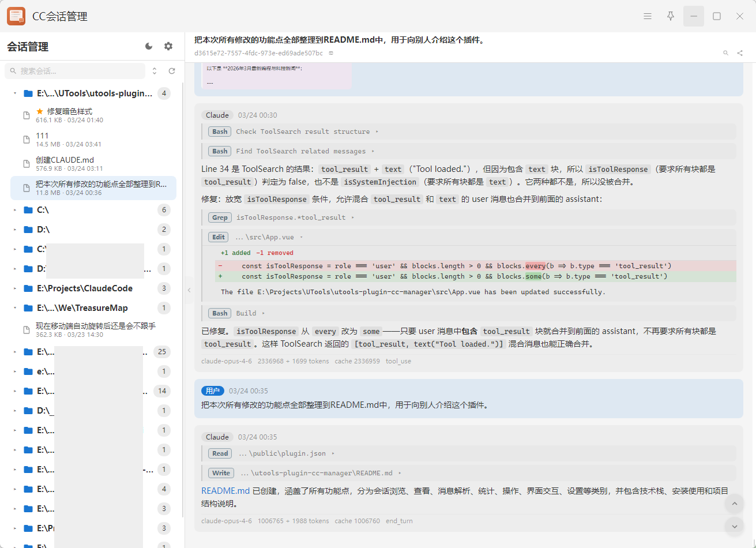Viewport: 756px width, 548px height.
Task: Expand the Bash Build tool call
Action: 246,313
